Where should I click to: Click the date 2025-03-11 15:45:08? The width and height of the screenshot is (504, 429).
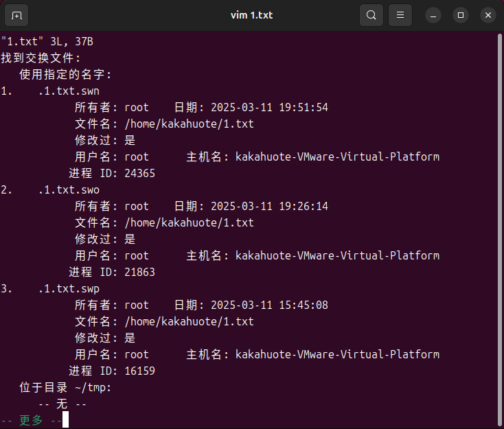[x=269, y=305]
